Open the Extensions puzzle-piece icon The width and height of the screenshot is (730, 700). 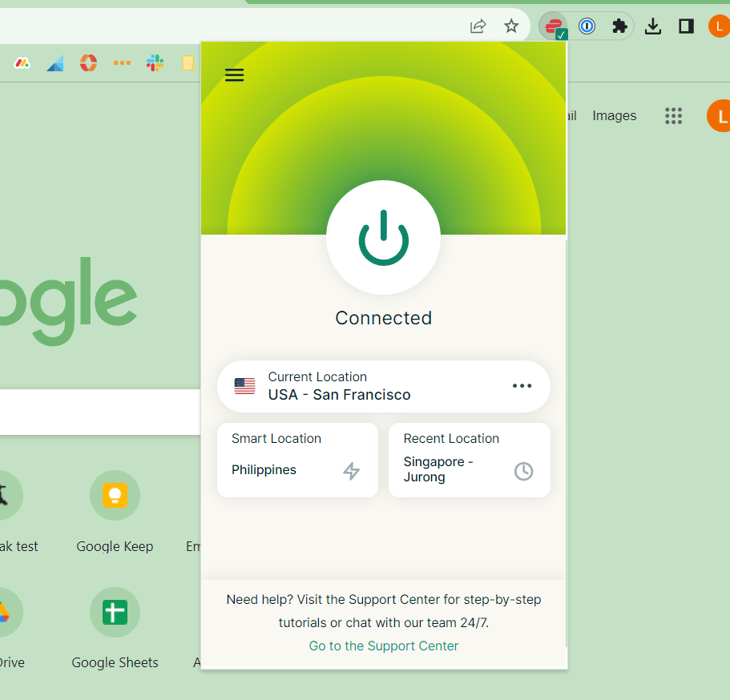619,26
